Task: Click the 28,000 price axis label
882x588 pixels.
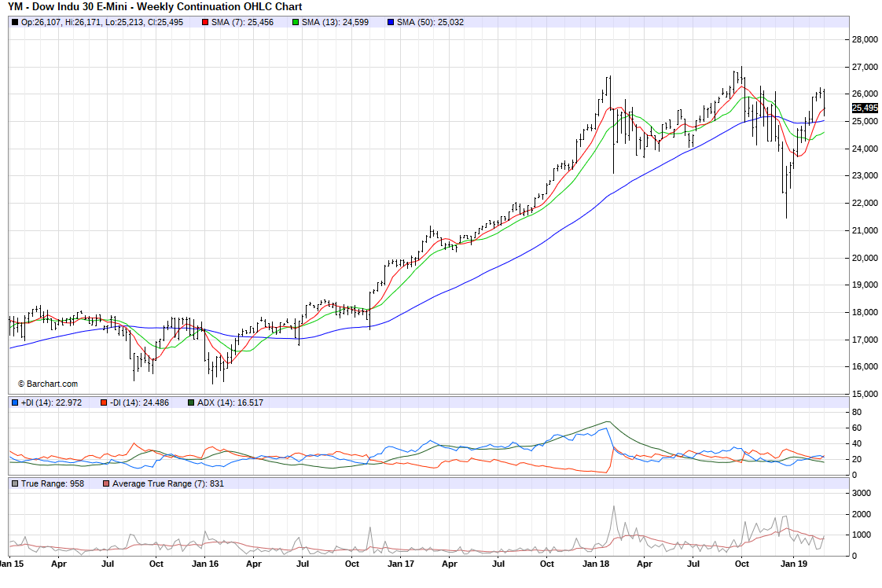Action: click(x=865, y=39)
